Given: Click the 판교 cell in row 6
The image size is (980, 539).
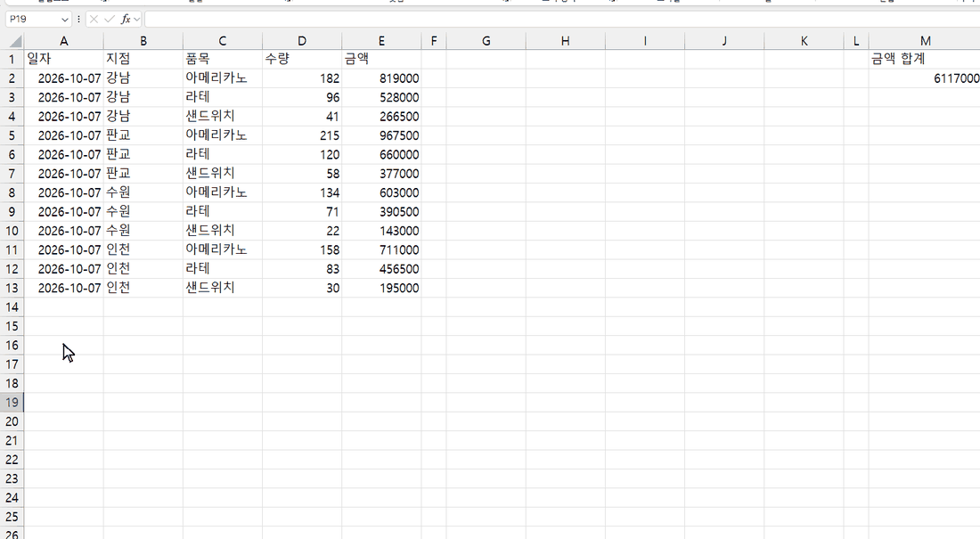Looking at the screenshot, I should (x=143, y=155).
